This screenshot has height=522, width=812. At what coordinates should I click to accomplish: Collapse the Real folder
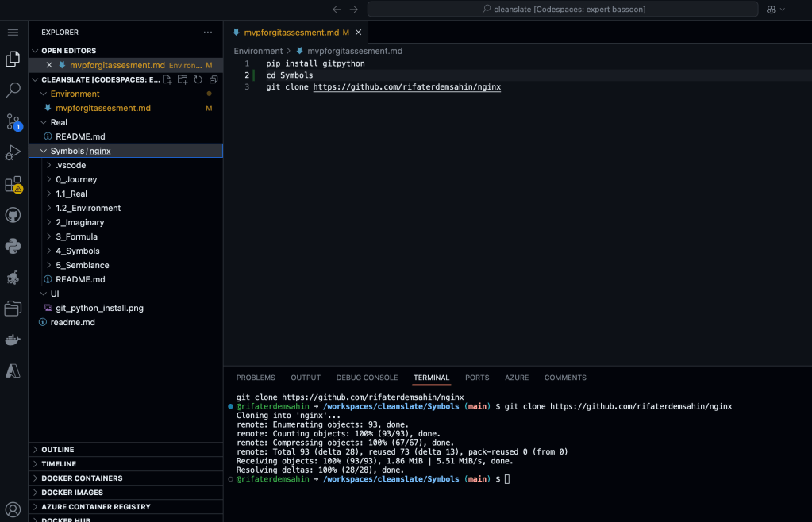pos(44,123)
